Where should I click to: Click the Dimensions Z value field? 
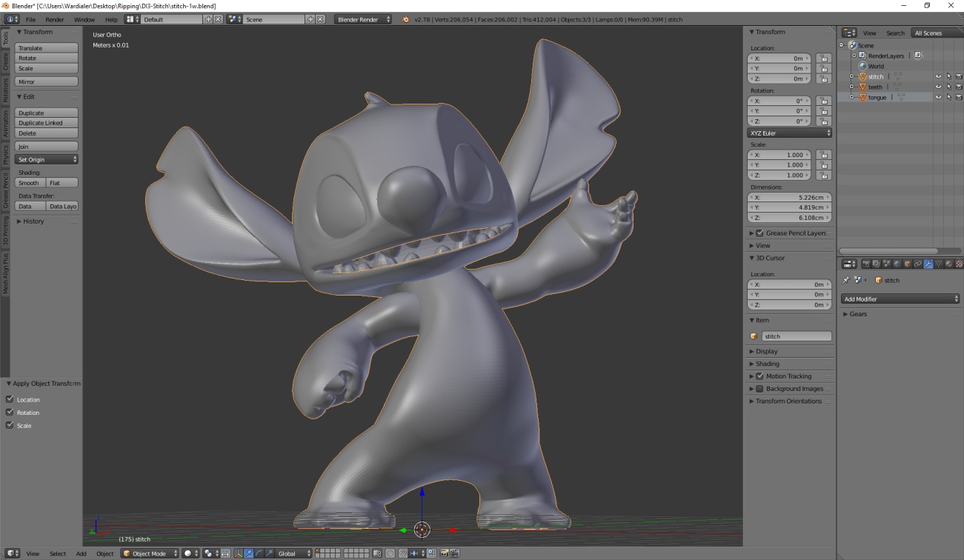click(790, 218)
